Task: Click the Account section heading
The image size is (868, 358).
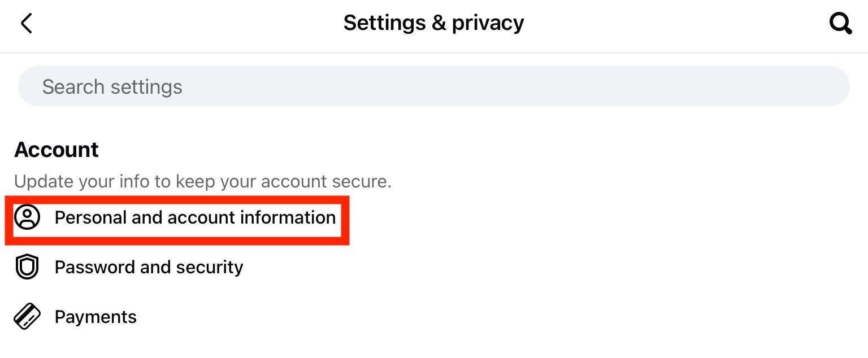Action: point(56,149)
